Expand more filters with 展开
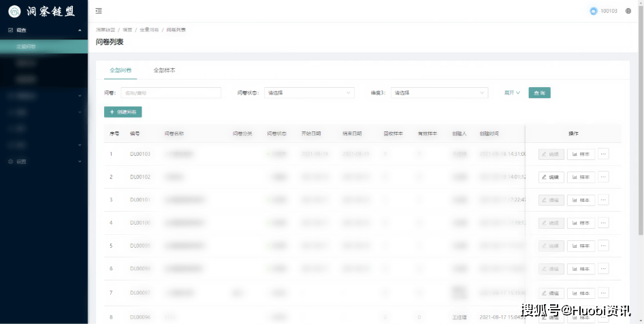 tap(511, 93)
